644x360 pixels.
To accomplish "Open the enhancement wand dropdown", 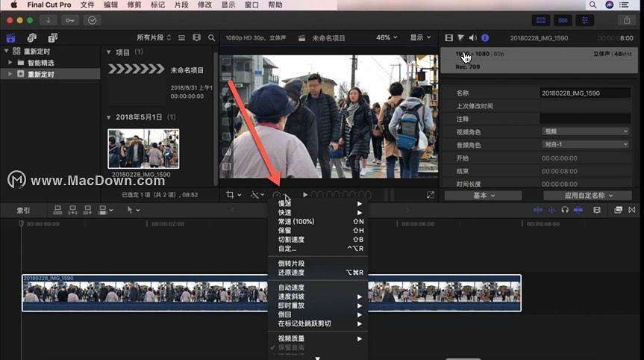I will click(257, 195).
